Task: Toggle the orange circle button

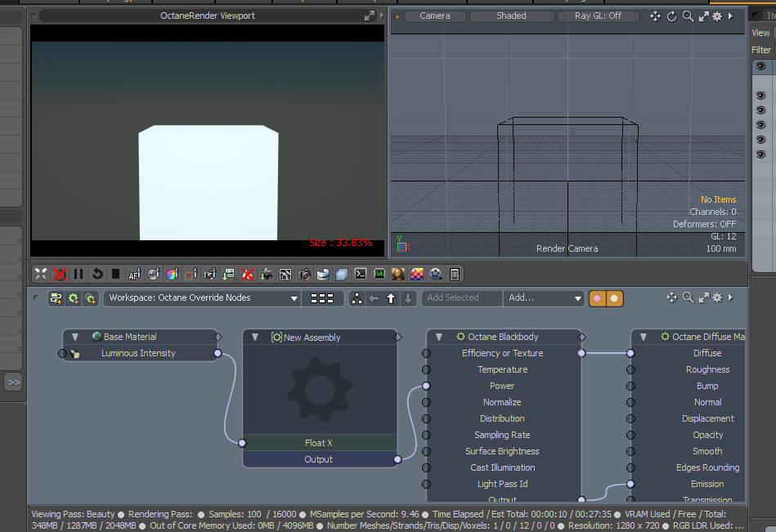Action: point(614,298)
